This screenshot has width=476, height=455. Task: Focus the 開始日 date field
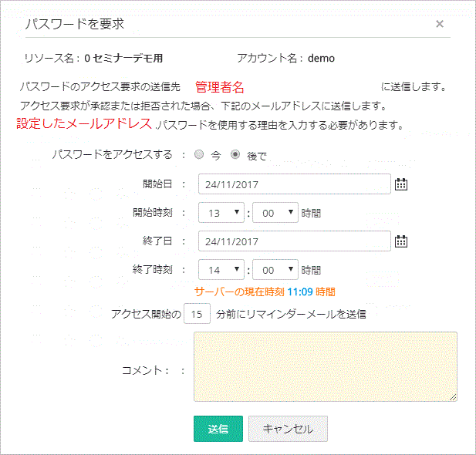[x=294, y=184]
